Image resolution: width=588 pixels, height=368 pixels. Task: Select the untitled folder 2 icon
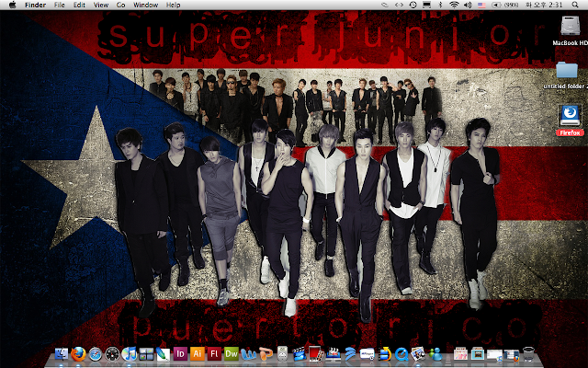click(566, 75)
